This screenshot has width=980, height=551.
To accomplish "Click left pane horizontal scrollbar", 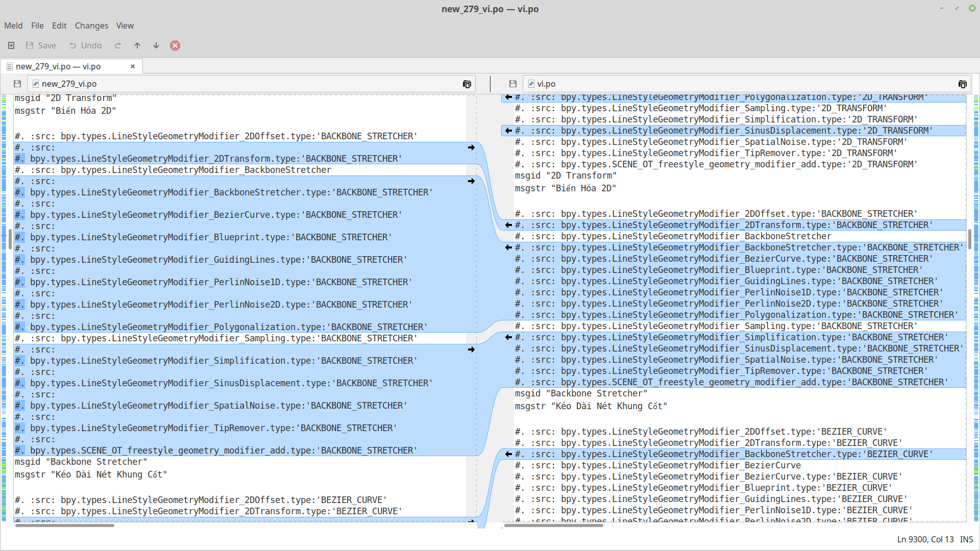I will (65, 525).
